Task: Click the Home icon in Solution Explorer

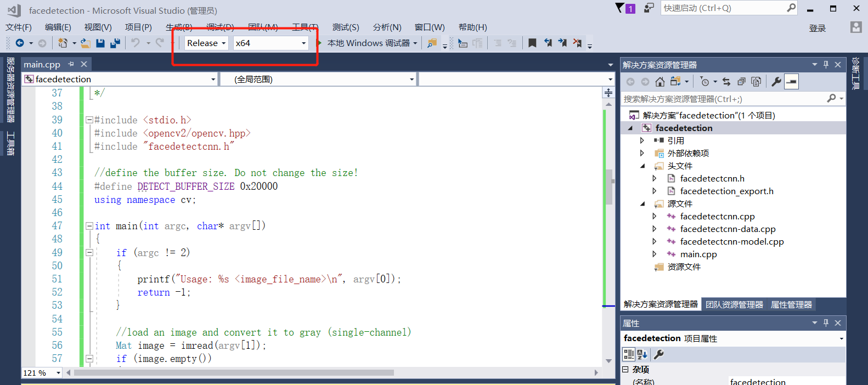Action: pos(660,82)
